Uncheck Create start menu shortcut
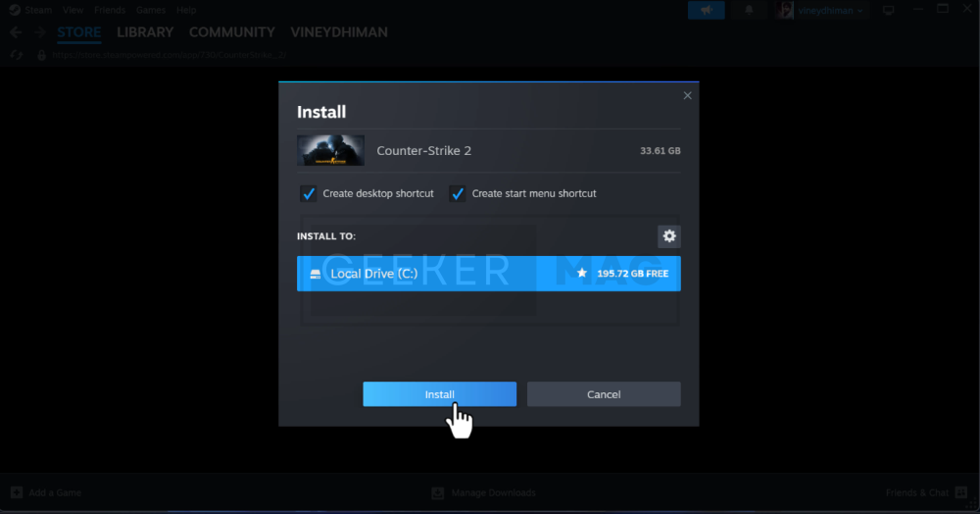The image size is (980, 514). click(458, 194)
